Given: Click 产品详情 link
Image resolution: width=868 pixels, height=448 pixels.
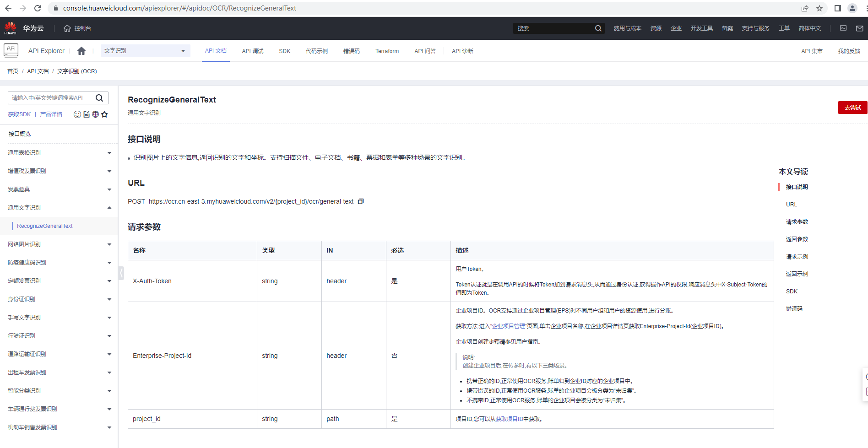Looking at the screenshot, I should click(51, 114).
